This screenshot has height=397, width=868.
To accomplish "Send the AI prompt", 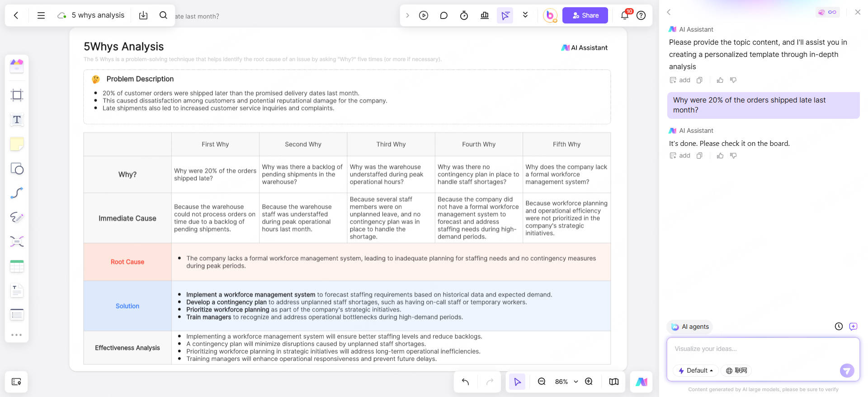I will pos(847,370).
